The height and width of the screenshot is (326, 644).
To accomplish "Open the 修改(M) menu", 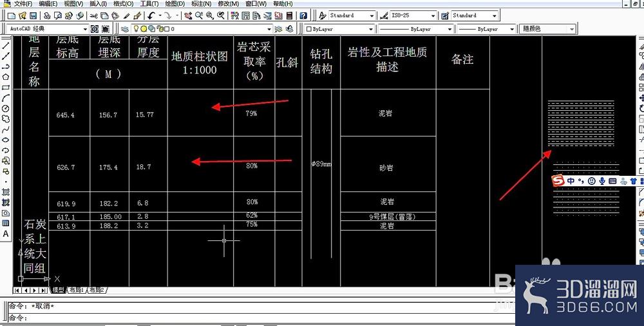I will [228, 4].
